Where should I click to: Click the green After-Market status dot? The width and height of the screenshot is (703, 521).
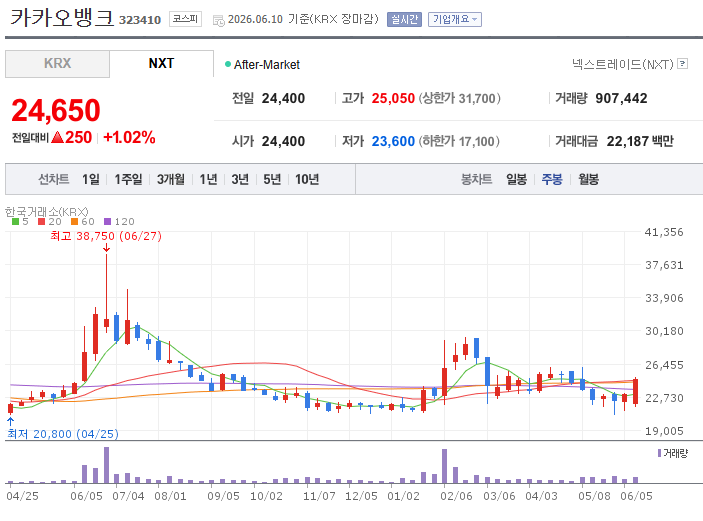[228, 64]
